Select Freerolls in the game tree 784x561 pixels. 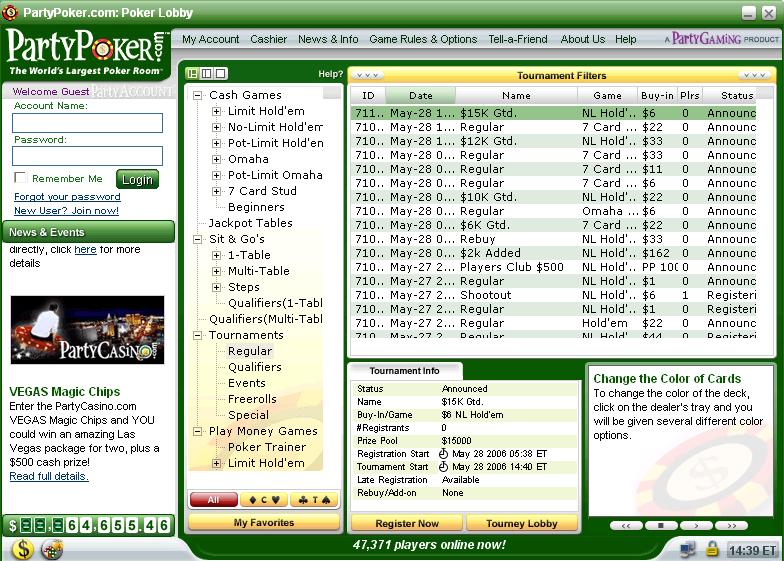252,399
